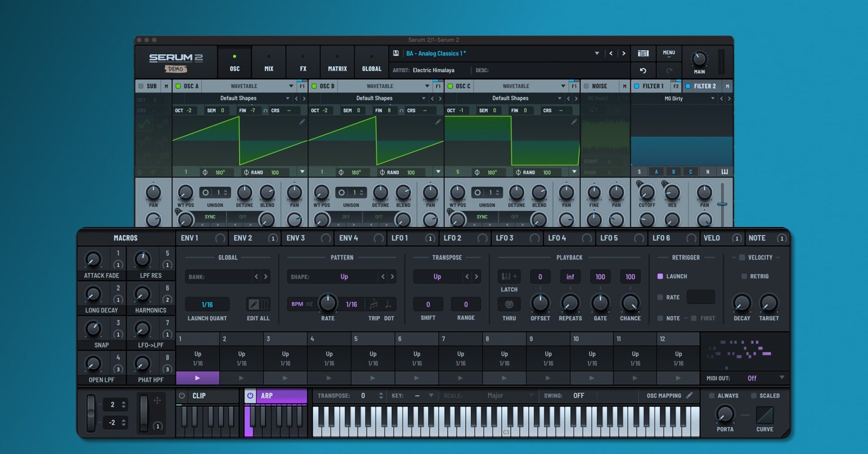Click the Latch icon in Playback section

508,276
